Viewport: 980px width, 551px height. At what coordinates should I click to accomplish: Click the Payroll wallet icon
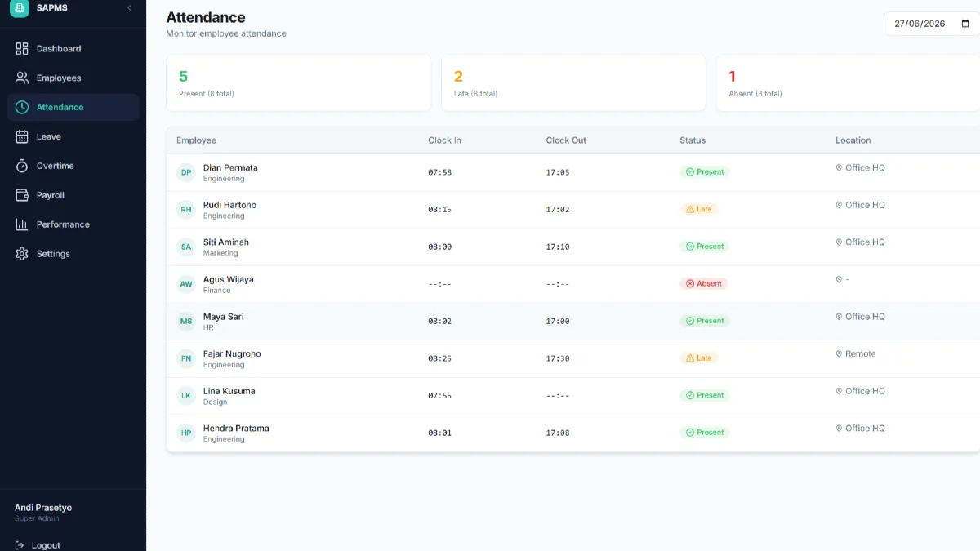point(22,195)
